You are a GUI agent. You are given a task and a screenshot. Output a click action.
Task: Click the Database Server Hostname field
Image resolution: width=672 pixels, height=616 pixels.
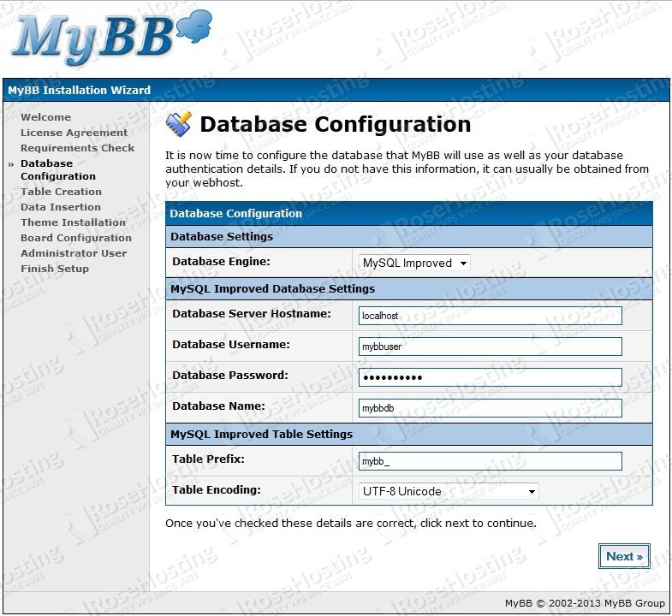(x=491, y=316)
